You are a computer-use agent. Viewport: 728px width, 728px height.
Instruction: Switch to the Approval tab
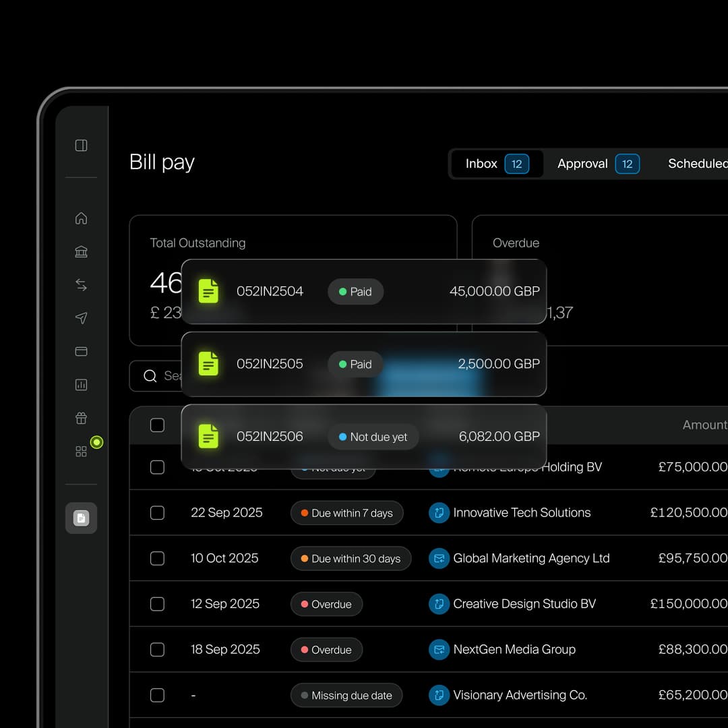[599, 164]
